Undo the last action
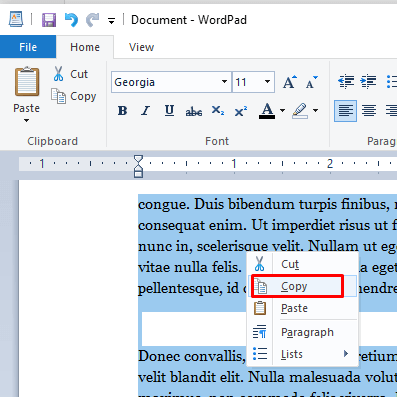This screenshot has width=397, height=397. pyautogui.click(x=71, y=20)
